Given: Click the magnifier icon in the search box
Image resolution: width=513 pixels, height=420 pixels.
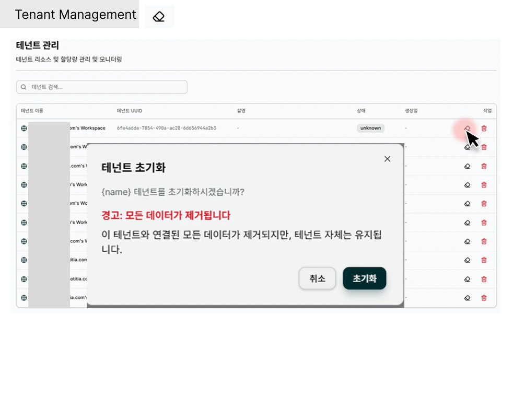Looking at the screenshot, I should tap(24, 87).
